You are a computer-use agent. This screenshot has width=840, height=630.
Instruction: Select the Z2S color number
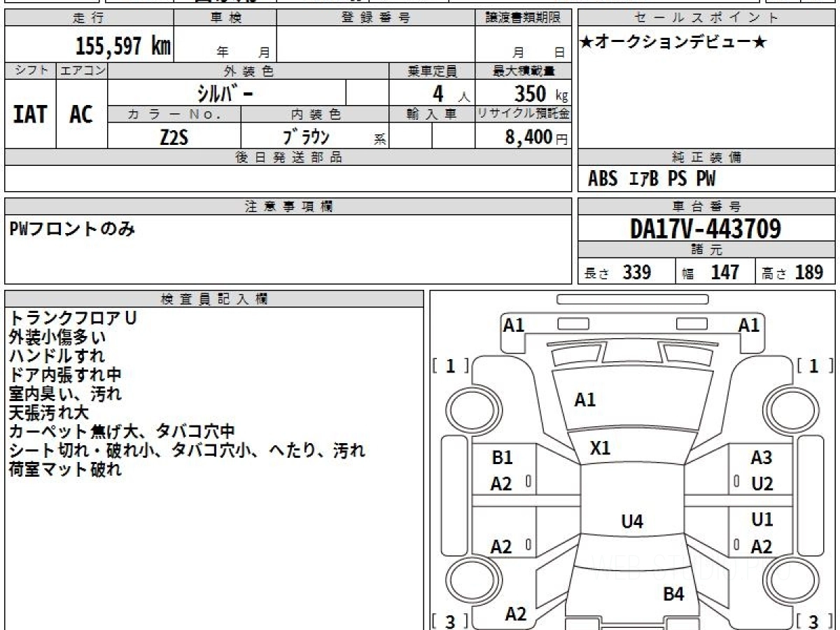[174, 137]
